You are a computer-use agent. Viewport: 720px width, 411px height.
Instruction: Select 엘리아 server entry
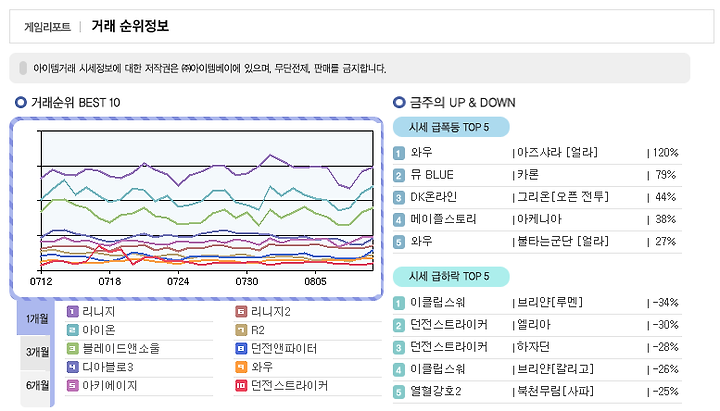pos(534,325)
